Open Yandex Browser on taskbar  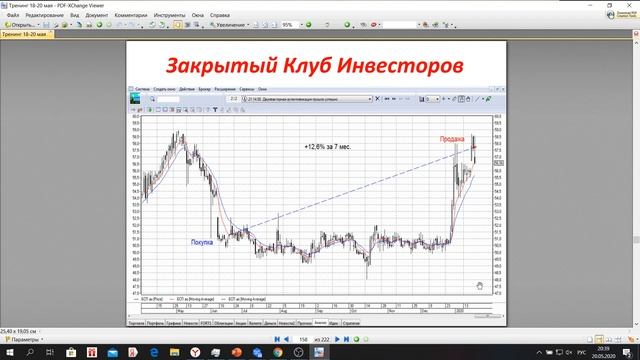click(x=195, y=352)
